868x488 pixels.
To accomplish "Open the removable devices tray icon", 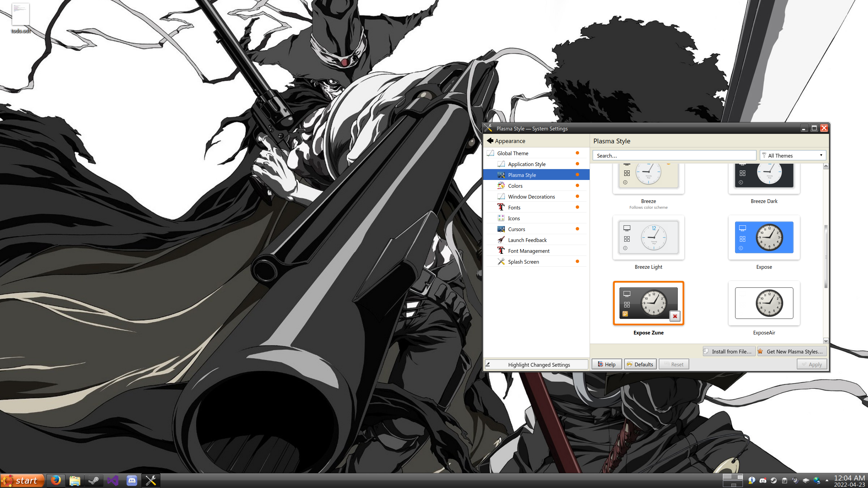I will pyautogui.click(x=806, y=481).
